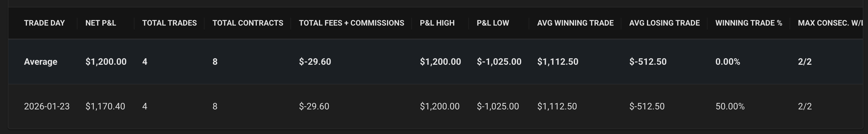Viewport: 868px width, 134px height.
Task: Sort by AVG WINNING TRADE header
Action: 575,23
